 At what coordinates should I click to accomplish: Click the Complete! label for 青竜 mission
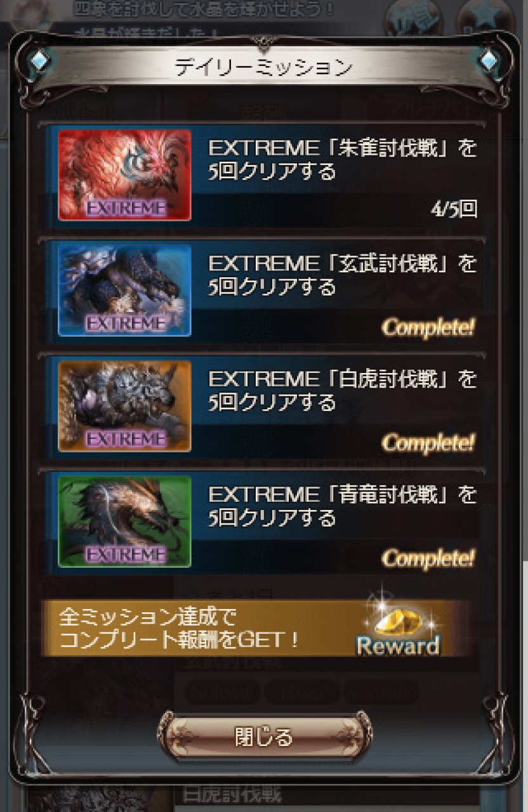(x=428, y=558)
